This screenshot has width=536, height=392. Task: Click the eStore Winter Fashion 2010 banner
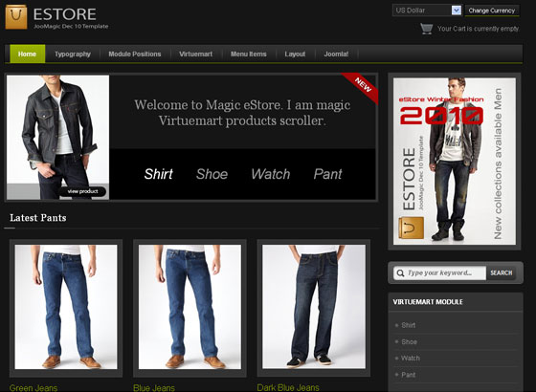[455, 162]
